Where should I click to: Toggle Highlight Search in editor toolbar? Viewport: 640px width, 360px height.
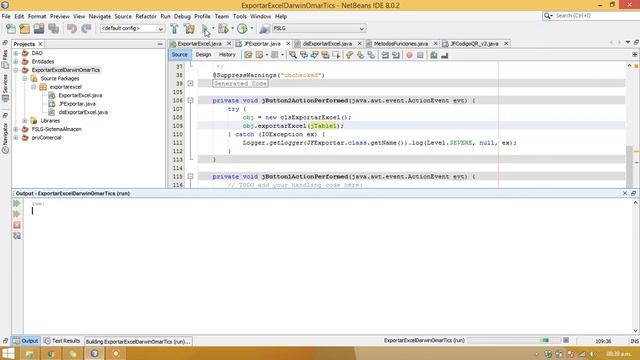325,55
